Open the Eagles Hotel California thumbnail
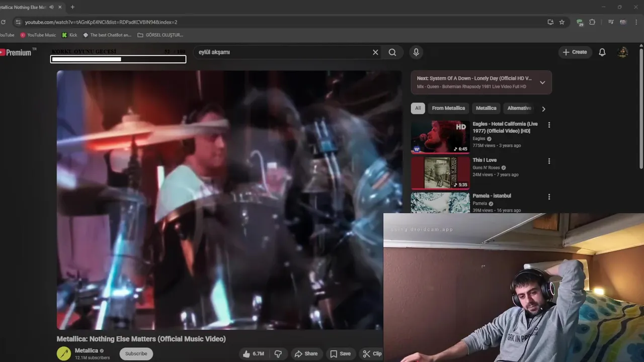 point(440,137)
